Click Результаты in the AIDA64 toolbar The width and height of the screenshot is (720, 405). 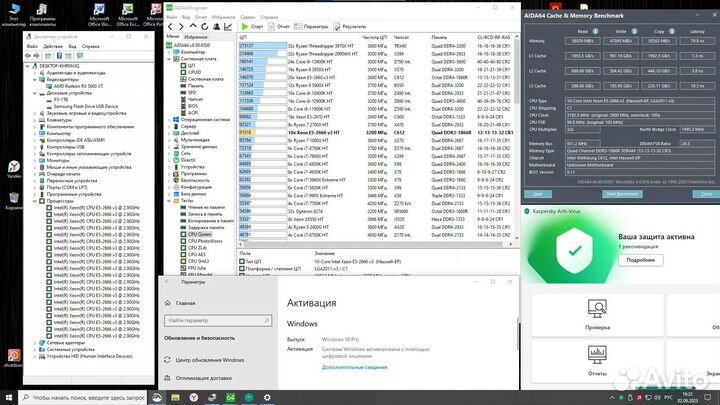click(350, 27)
